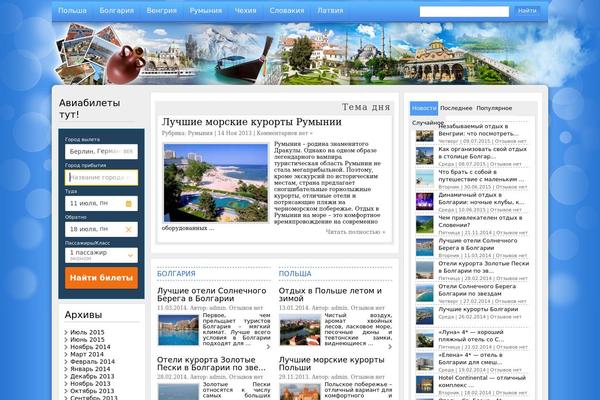
Task: Open sidebar item «Елена» 4* отель
Action: click(470, 359)
